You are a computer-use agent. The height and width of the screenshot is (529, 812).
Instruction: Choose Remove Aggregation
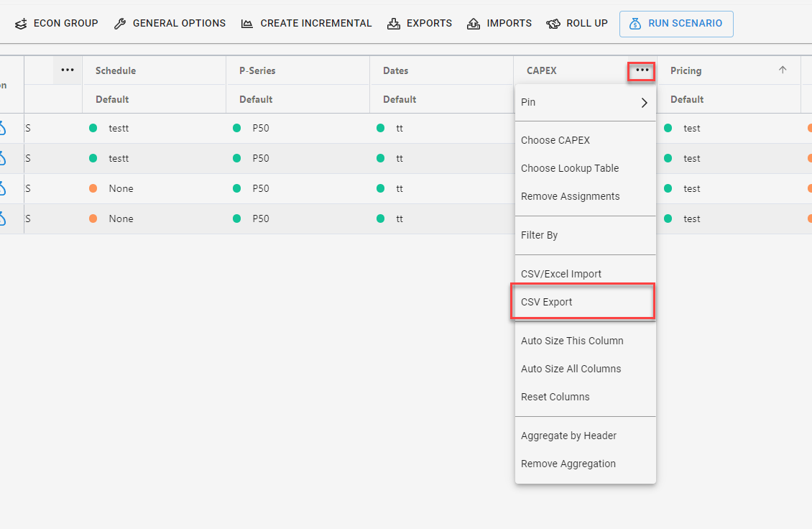tap(585, 464)
